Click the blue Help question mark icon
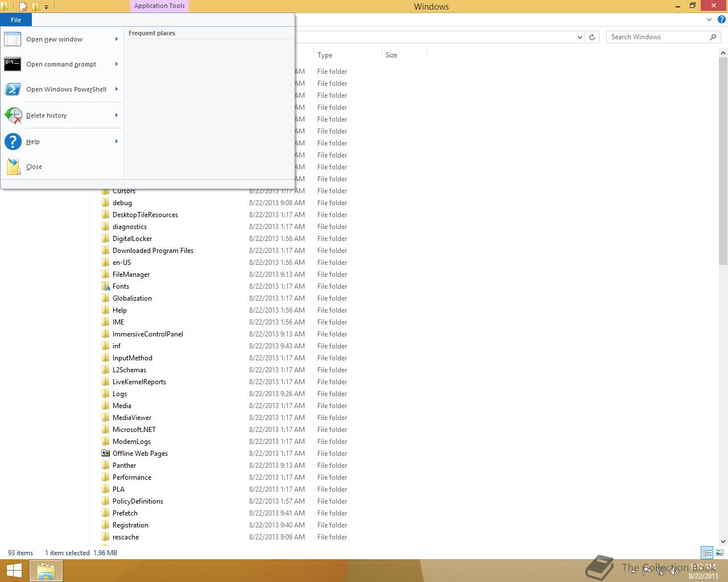The height and width of the screenshot is (582, 728). [721, 19]
